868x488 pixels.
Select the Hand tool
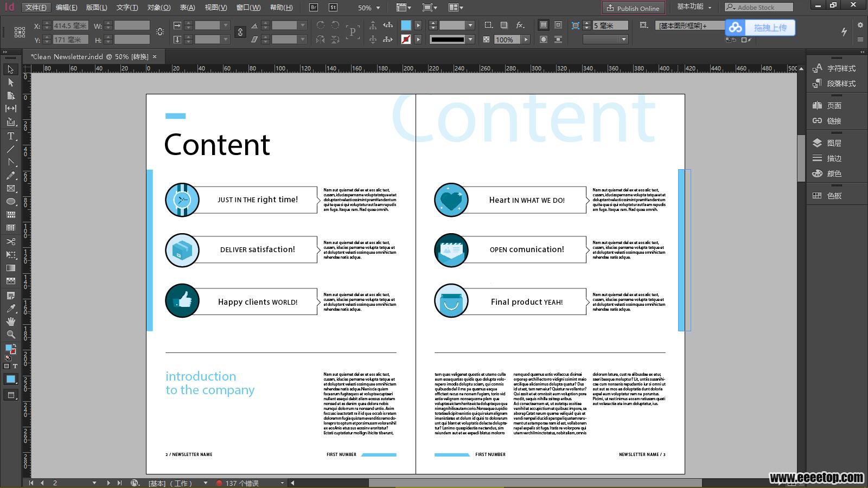click(11, 322)
